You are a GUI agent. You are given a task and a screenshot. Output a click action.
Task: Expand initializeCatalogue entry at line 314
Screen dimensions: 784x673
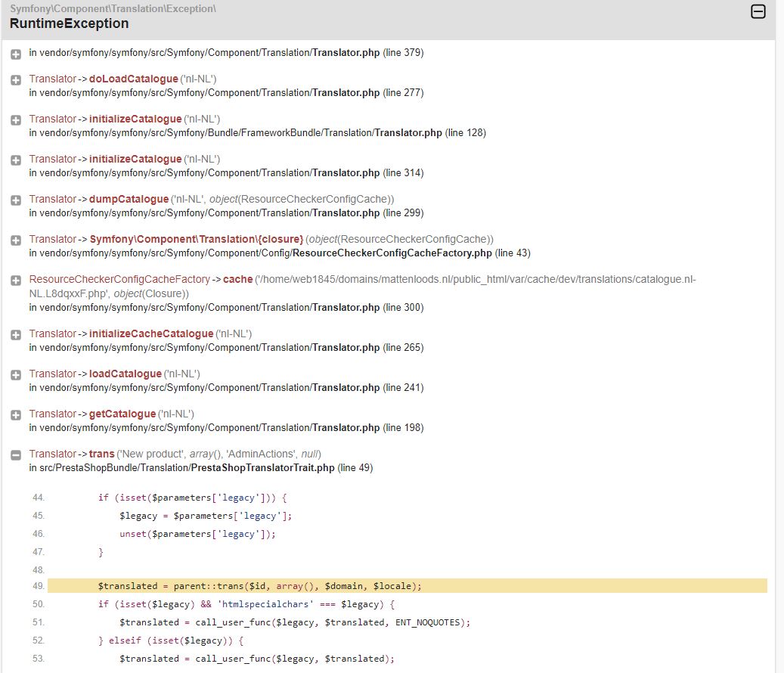point(16,160)
